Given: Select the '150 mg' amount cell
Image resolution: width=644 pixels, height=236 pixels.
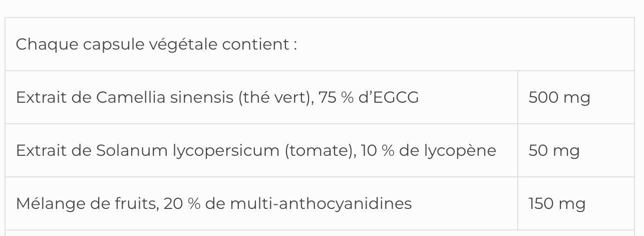Looking at the screenshot, I should click(557, 203).
